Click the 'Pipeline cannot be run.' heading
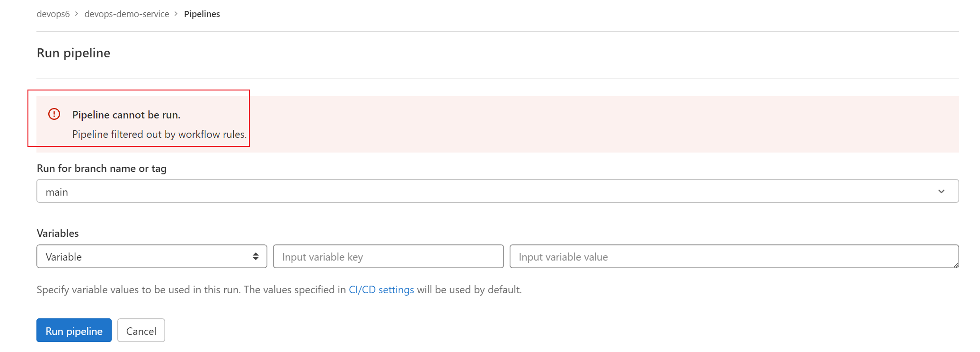 point(126,115)
